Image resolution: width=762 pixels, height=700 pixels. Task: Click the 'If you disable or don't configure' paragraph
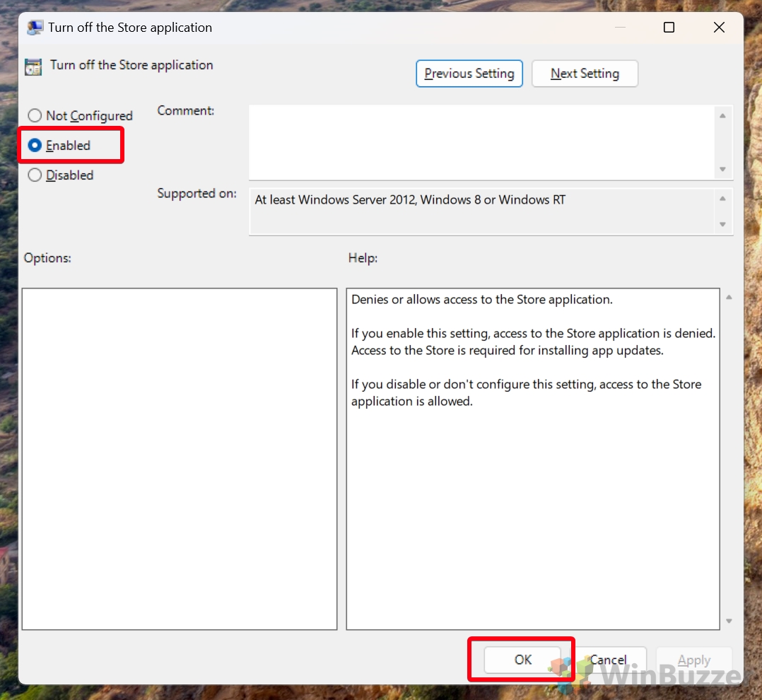[527, 393]
